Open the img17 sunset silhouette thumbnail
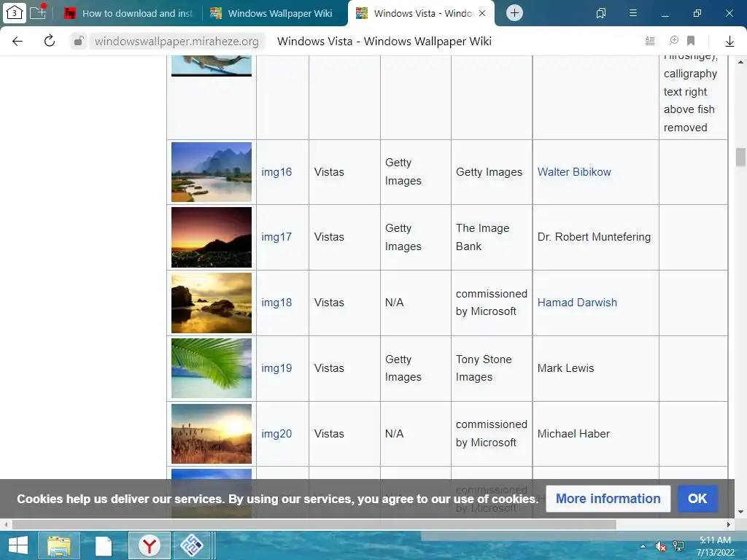The width and height of the screenshot is (747, 560). tap(212, 237)
